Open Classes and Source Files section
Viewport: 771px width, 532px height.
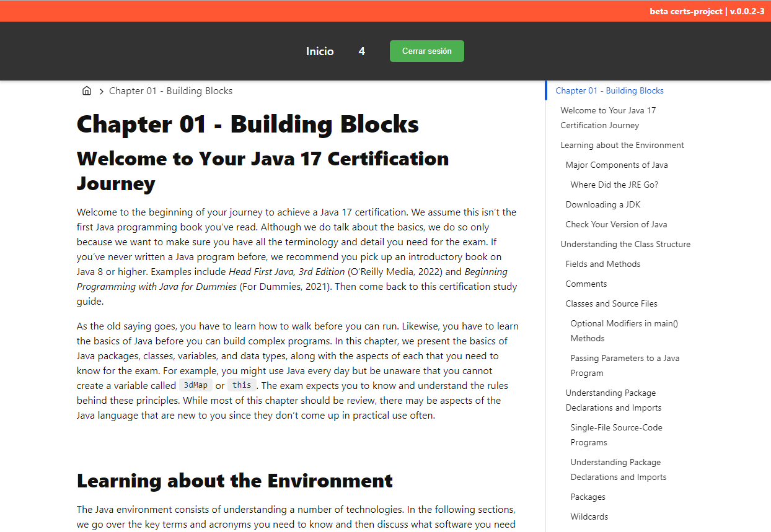click(x=611, y=303)
